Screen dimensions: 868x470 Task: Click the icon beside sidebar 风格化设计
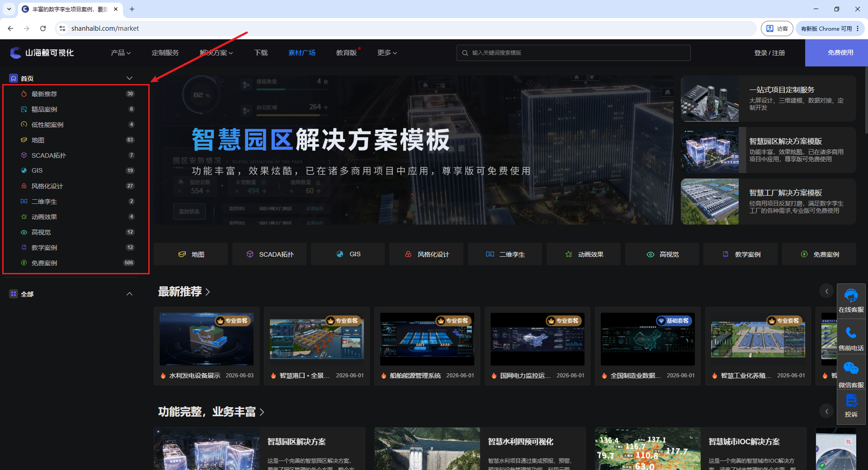tap(24, 186)
